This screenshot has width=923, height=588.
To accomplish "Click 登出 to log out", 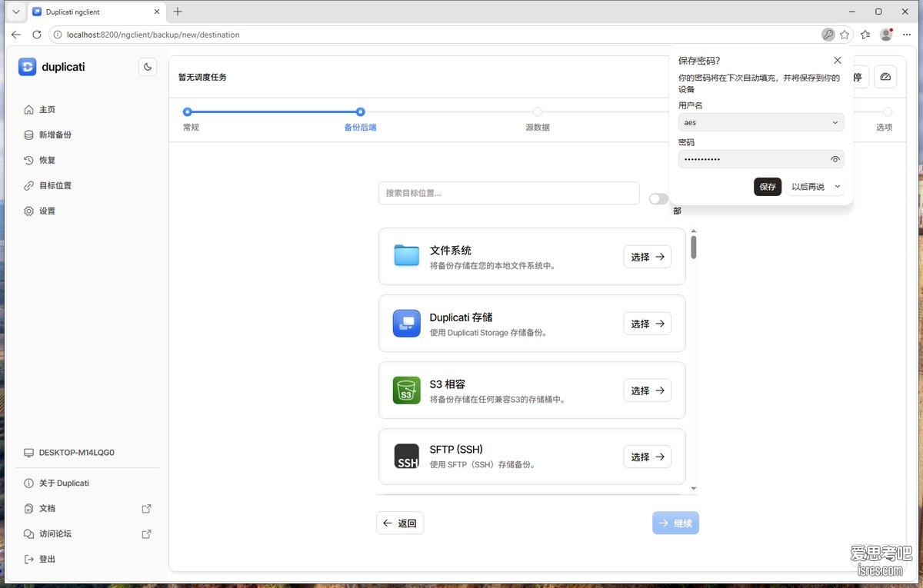I will (39, 559).
